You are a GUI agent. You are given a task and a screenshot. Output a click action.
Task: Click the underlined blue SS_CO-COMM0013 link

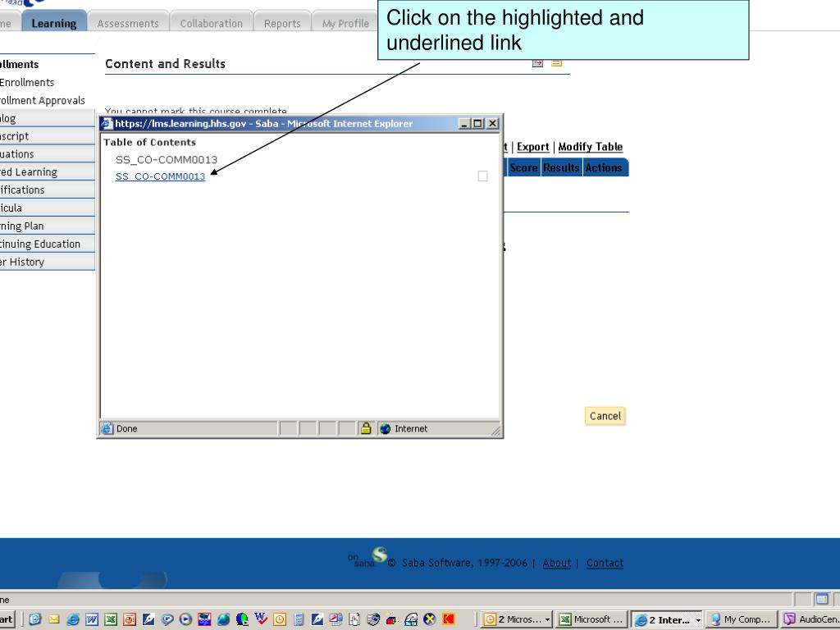160,176
